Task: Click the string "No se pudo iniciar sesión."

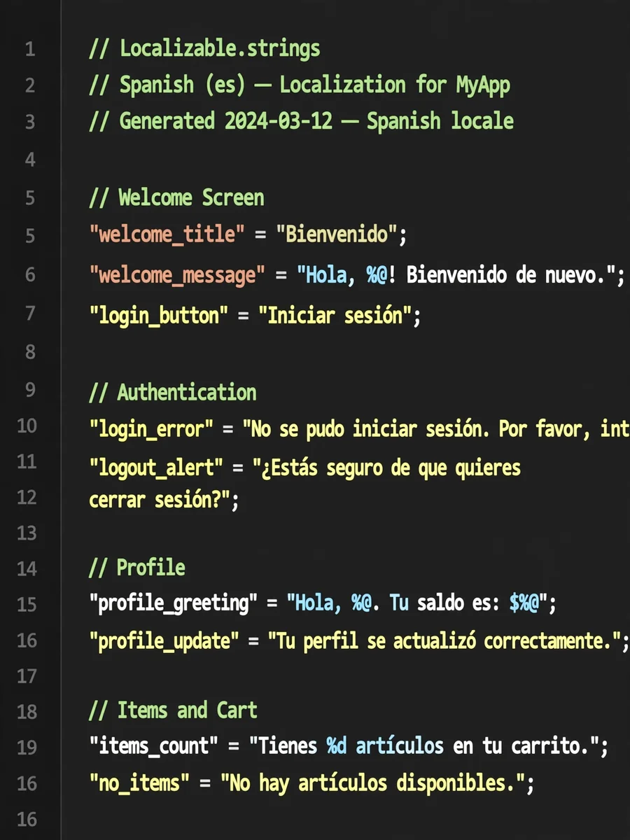Action: 366,428
